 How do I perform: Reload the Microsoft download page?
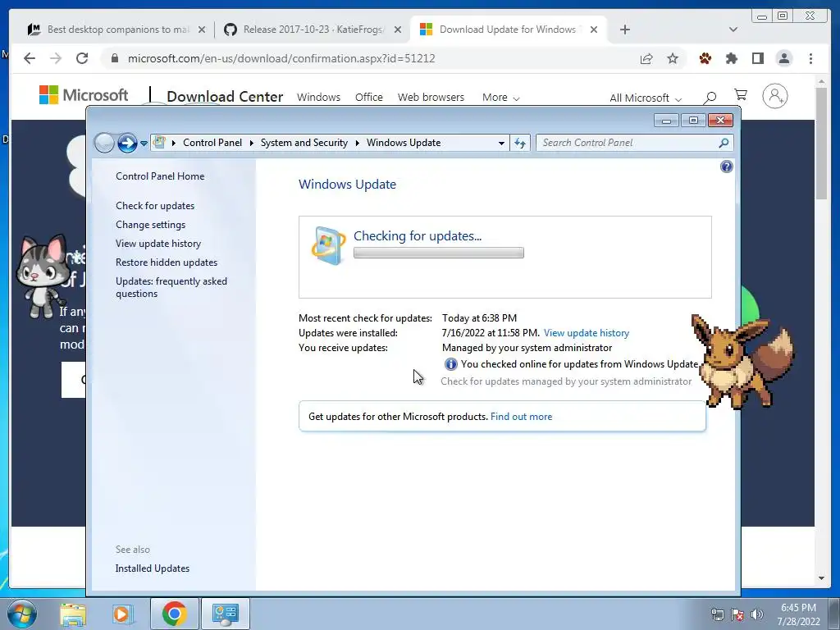click(82, 58)
